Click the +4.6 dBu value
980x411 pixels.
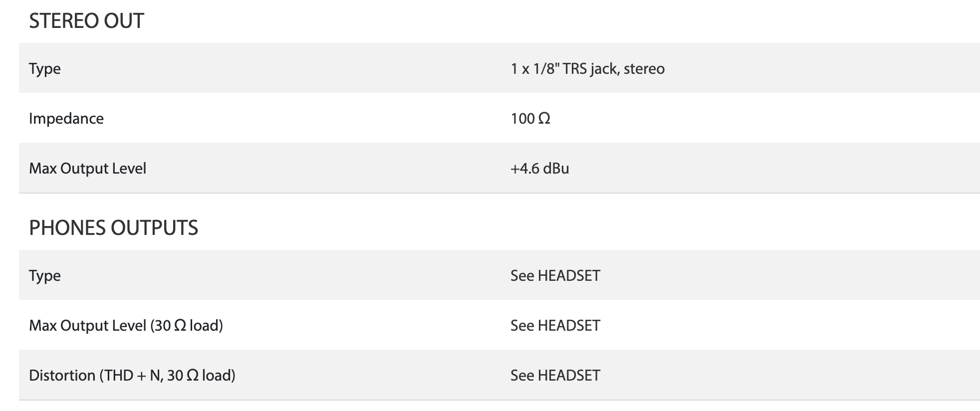[x=540, y=168]
